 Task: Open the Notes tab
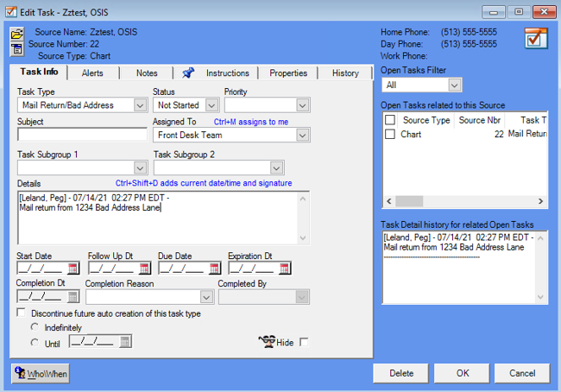pyautogui.click(x=147, y=73)
